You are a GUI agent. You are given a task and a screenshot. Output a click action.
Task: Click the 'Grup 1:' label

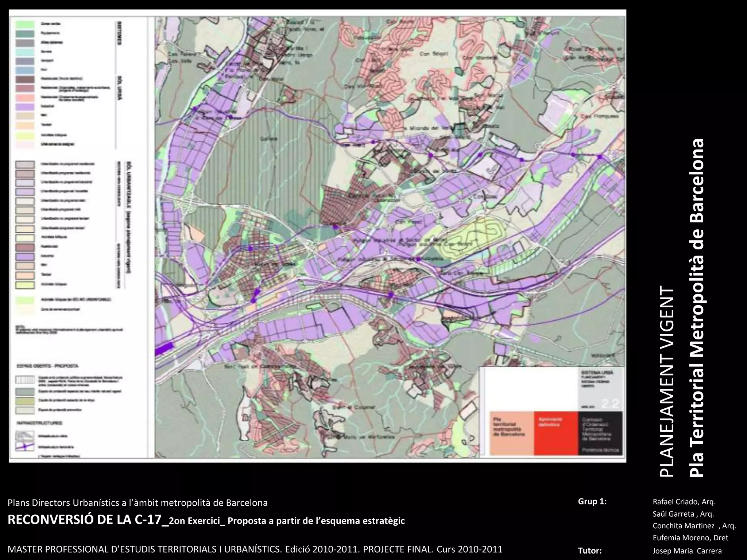(592, 501)
